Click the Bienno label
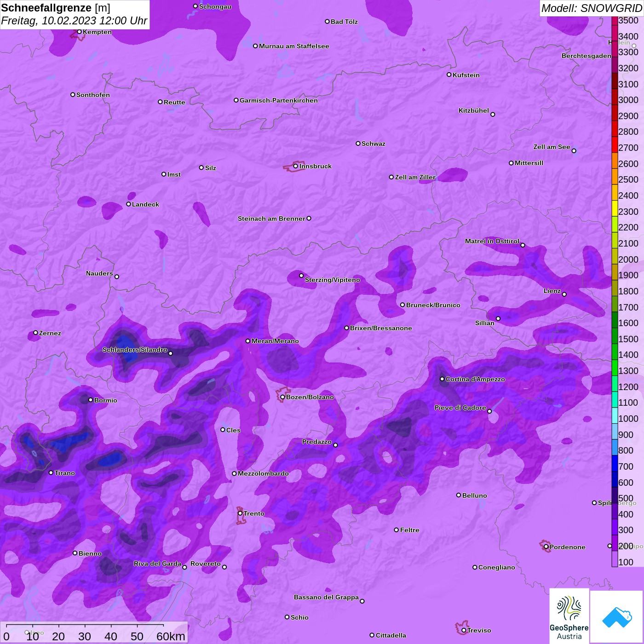 [x=90, y=553]
